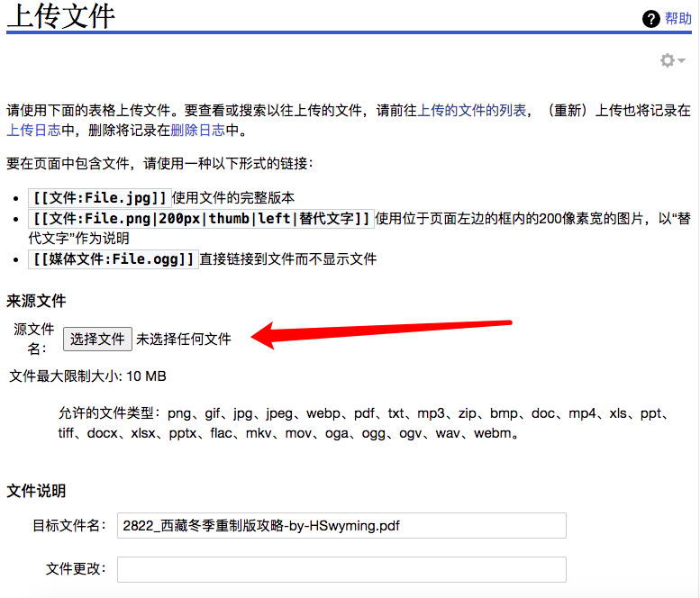Click the 文件说明 section heading
This screenshot has height=598, width=700.
pyautogui.click(x=36, y=491)
